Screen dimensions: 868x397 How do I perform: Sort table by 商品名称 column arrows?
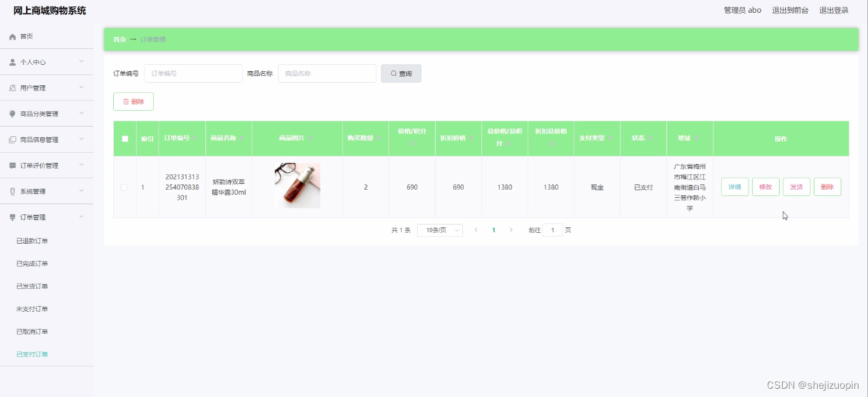[x=242, y=139]
